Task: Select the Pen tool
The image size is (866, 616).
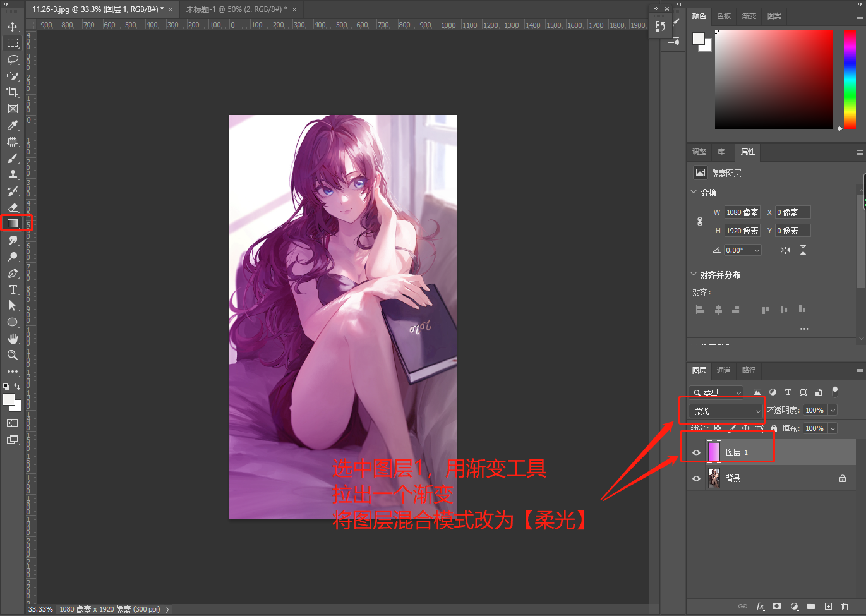Action: pyautogui.click(x=13, y=273)
